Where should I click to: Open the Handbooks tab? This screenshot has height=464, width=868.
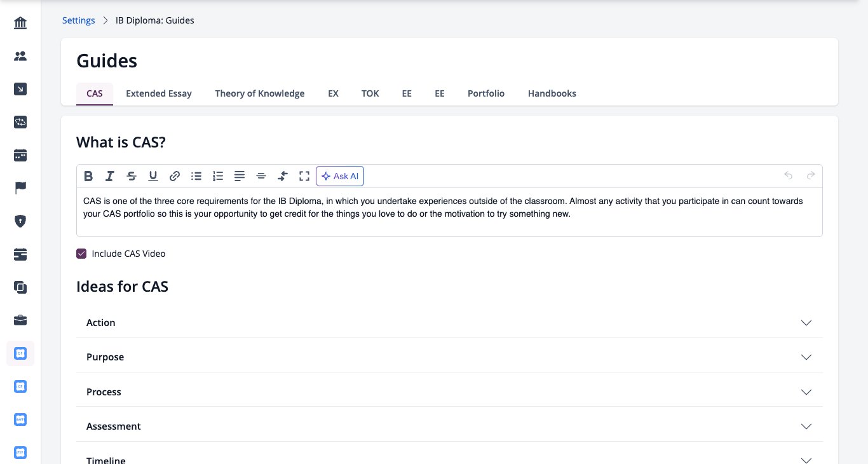[x=552, y=93]
